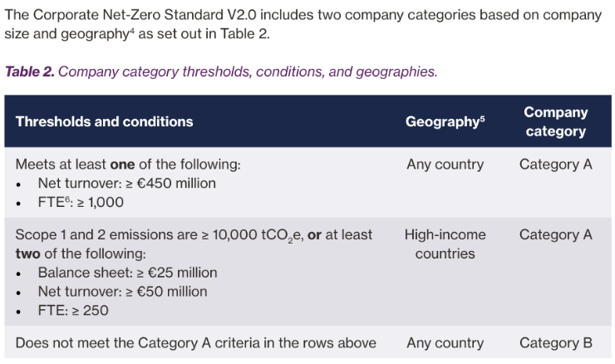
Task: Click the FTE ≥ 1,000 bullet
Action: [81, 202]
